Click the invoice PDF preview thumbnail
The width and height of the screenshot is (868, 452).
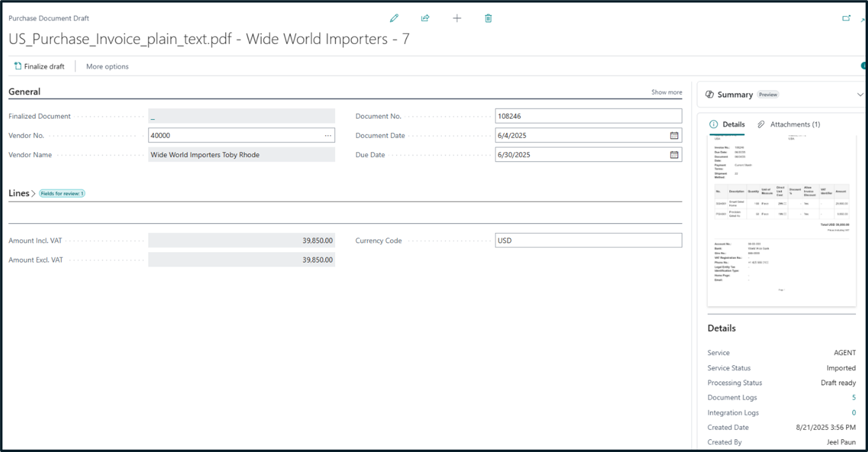pyautogui.click(x=781, y=220)
